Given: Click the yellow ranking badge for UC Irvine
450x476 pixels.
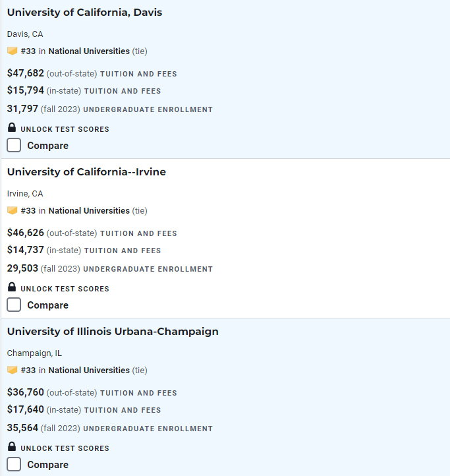Looking at the screenshot, I should tap(12, 210).
